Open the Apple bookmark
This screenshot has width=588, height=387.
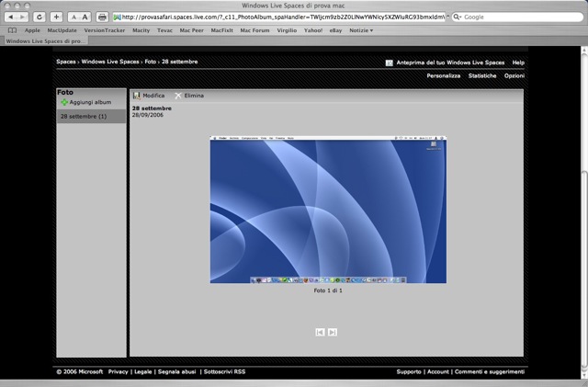pyautogui.click(x=32, y=30)
